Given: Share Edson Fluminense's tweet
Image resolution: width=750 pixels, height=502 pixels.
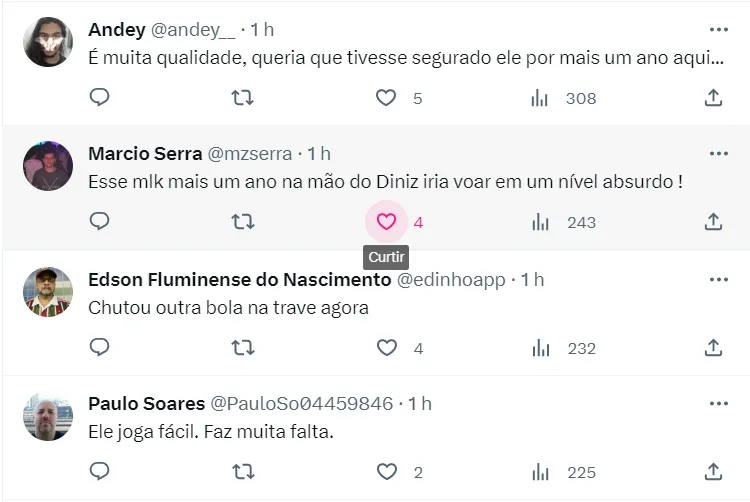Looking at the screenshot, I should point(714,348).
